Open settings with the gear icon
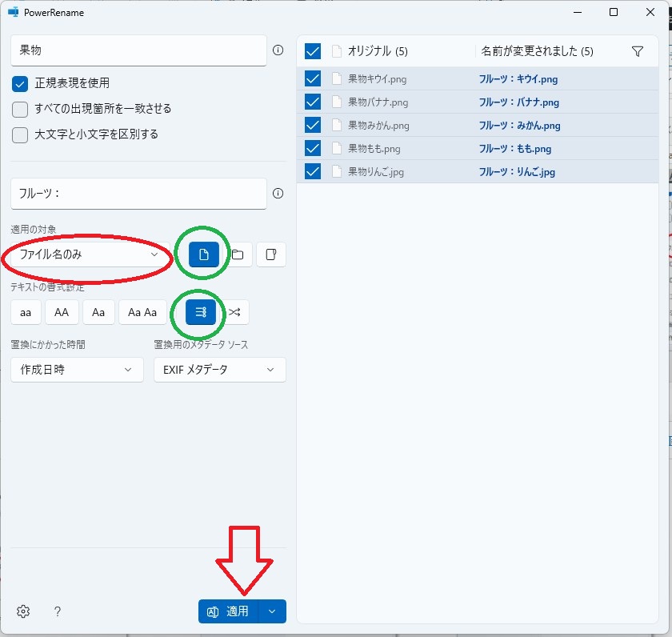 click(x=23, y=611)
